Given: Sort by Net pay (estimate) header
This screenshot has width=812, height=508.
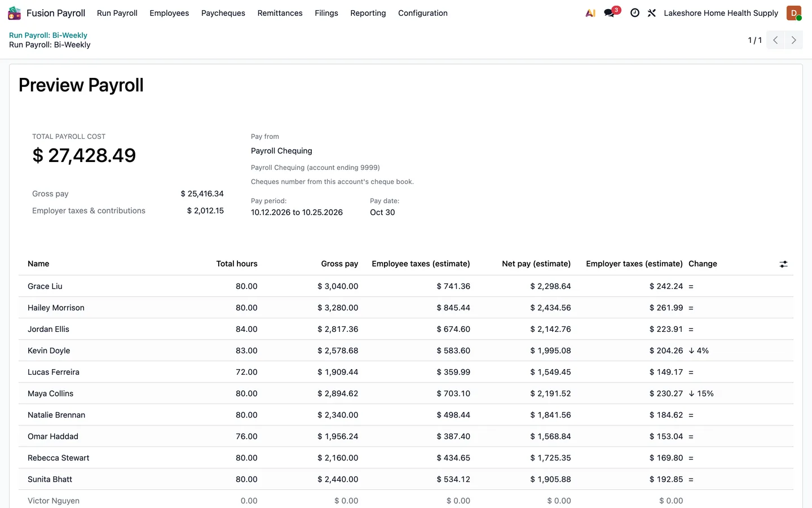Looking at the screenshot, I should [536, 264].
